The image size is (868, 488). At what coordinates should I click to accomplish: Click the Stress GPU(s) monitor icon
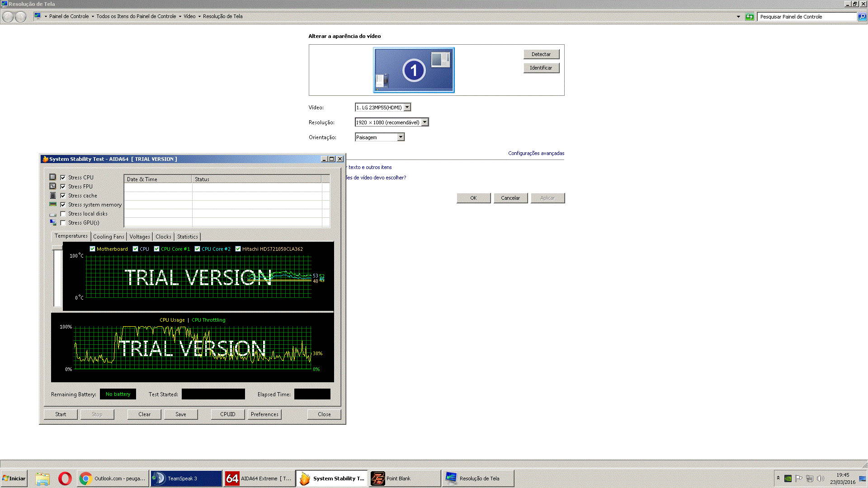(x=53, y=222)
